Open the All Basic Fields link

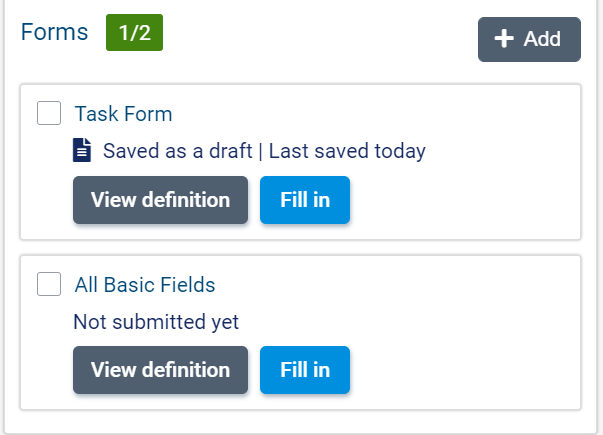point(145,285)
